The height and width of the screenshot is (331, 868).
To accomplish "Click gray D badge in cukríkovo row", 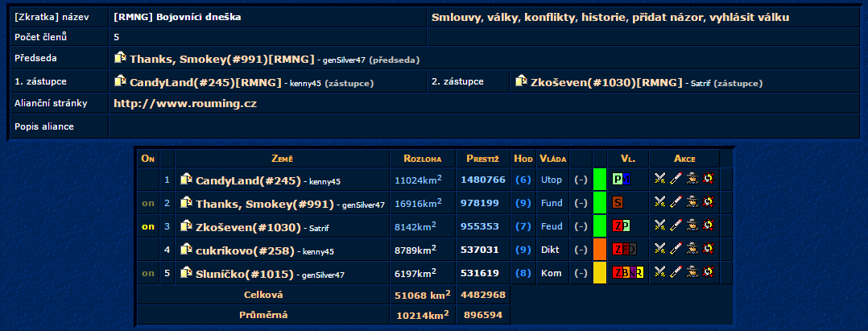I will (632, 250).
